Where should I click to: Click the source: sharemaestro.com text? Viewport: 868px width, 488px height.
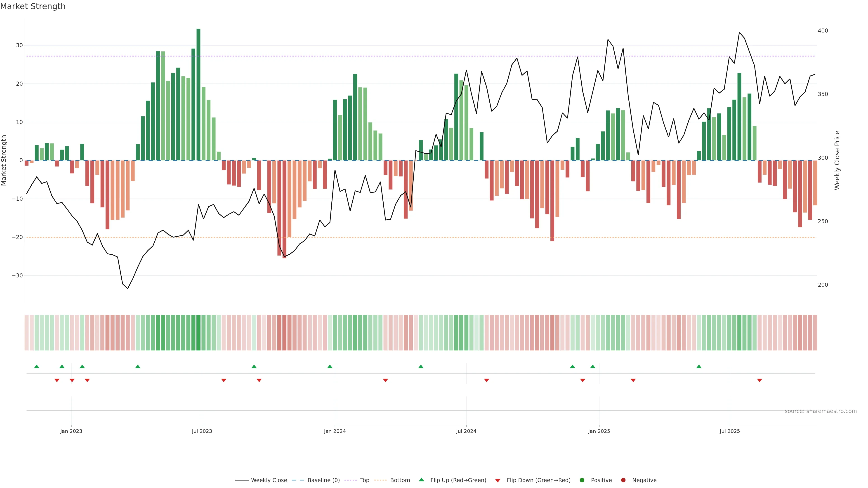(x=821, y=411)
